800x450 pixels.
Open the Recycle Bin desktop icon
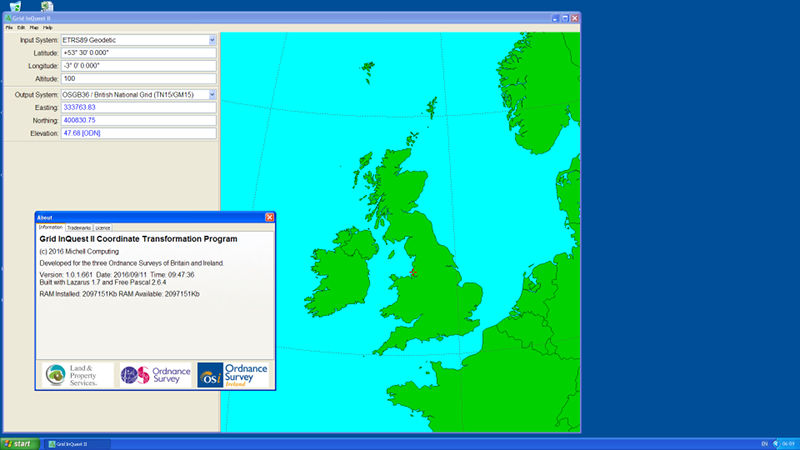15,6
